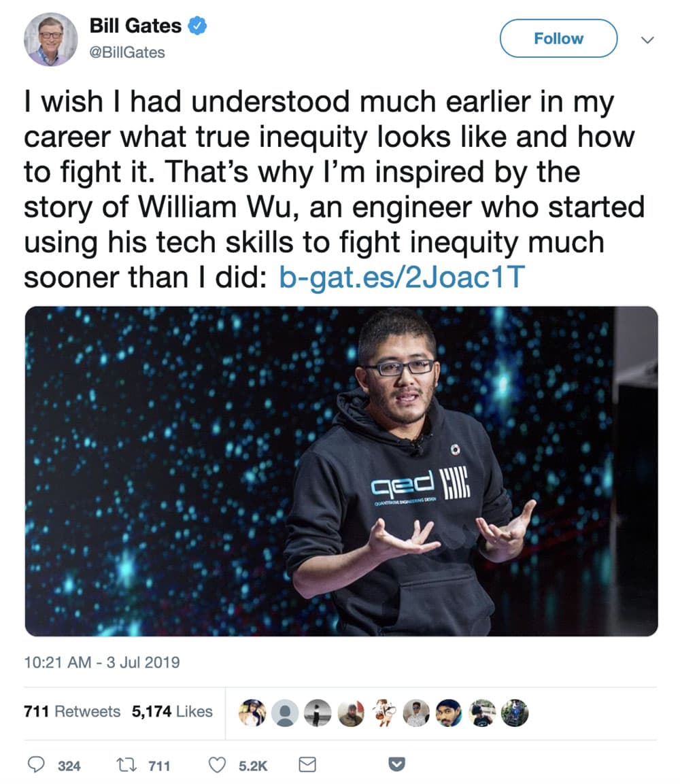This screenshot has height=784, width=680.
Task: Open the b-gat.es/2Joac1T link
Action: click(402, 277)
